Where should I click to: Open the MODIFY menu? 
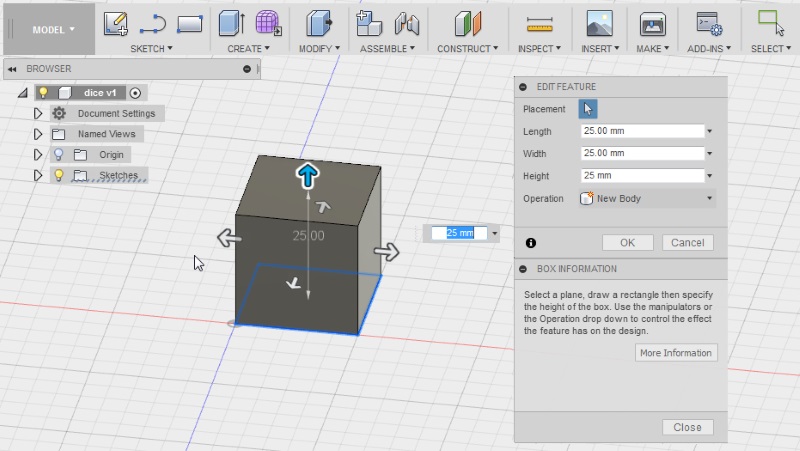(319, 48)
